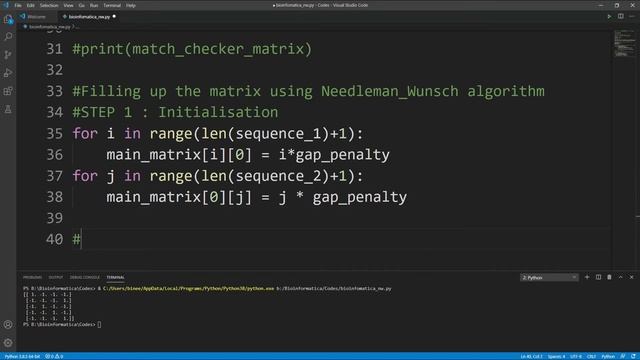Switch to the Debug Console panel tab
This screenshot has height=360, width=640.
(x=84, y=277)
